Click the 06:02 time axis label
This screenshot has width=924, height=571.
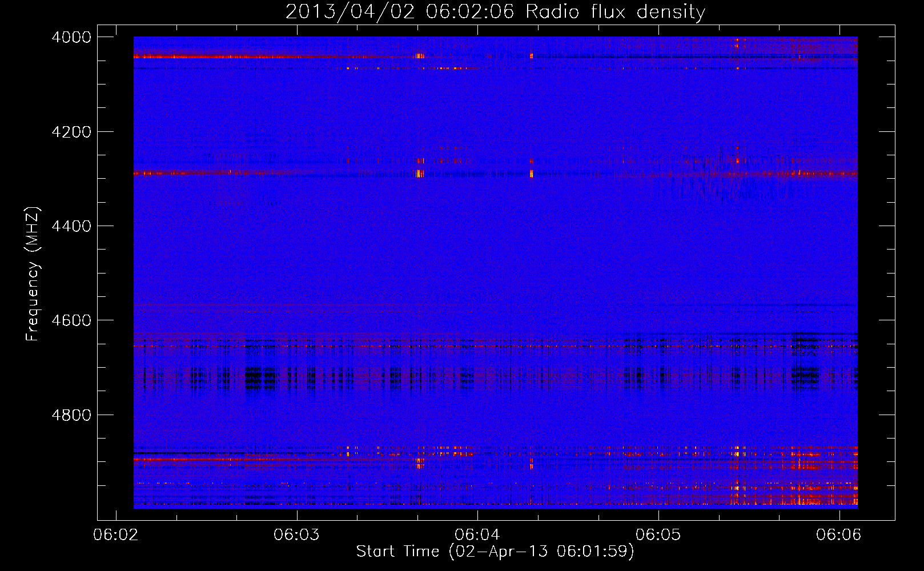pos(116,535)
